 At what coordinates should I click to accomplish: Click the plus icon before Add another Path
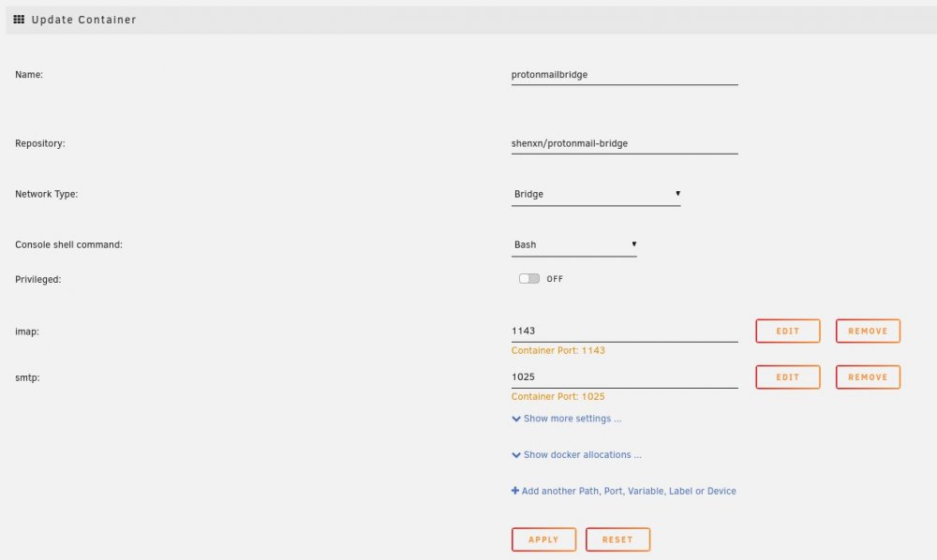tap(515, 491)
